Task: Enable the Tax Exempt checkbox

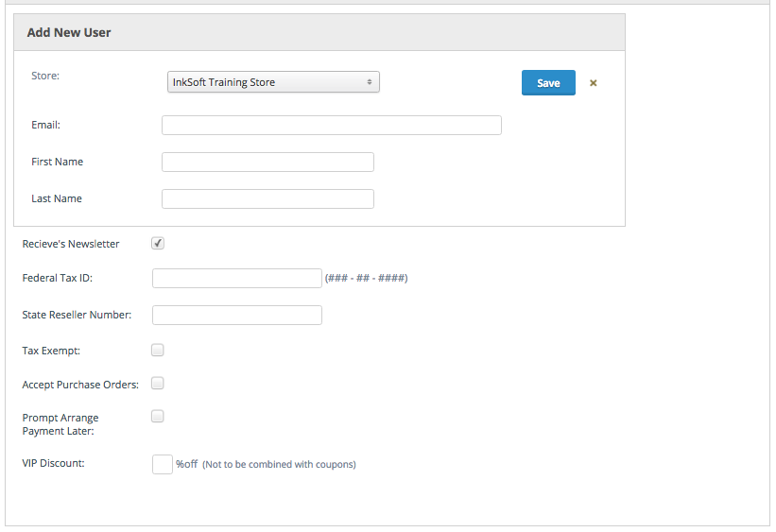Action: click(158, 350)
